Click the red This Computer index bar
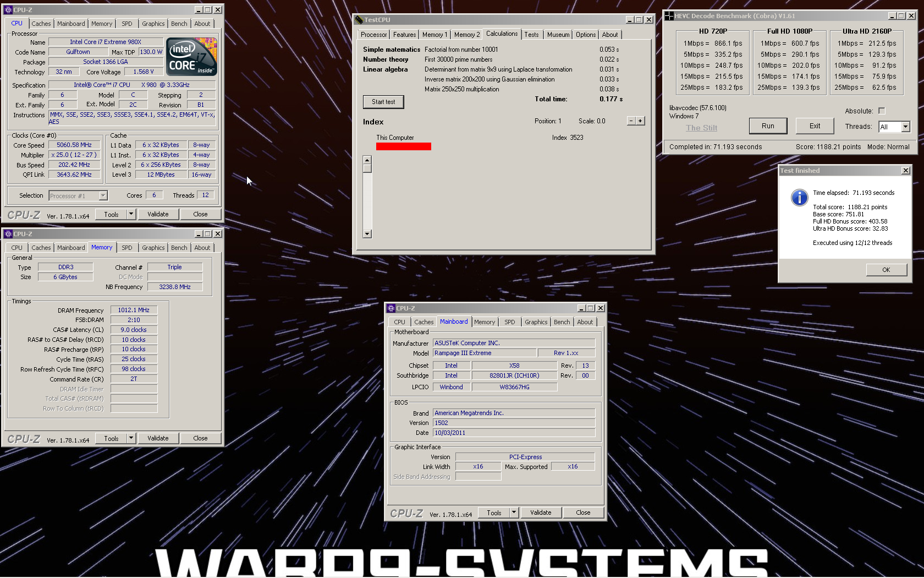Viewport: 924px width, 578px height. (403, 146)
